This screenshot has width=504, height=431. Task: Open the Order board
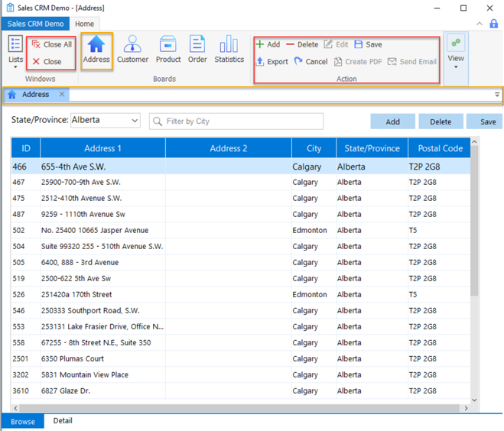click(197, 49)
